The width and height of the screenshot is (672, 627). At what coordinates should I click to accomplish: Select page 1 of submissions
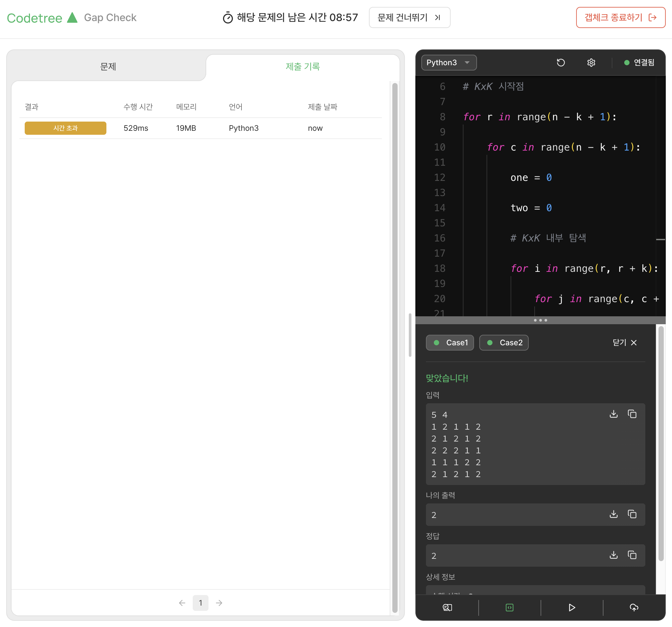(x=201, y=603)
